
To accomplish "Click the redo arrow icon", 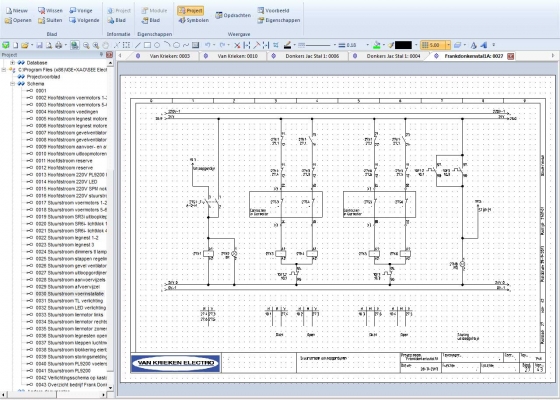I will coord(222,45).
